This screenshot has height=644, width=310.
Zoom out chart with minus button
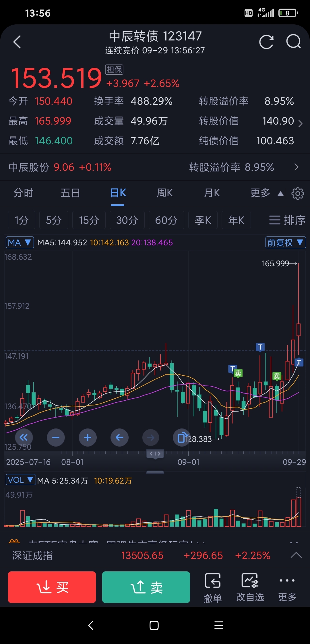56,438
